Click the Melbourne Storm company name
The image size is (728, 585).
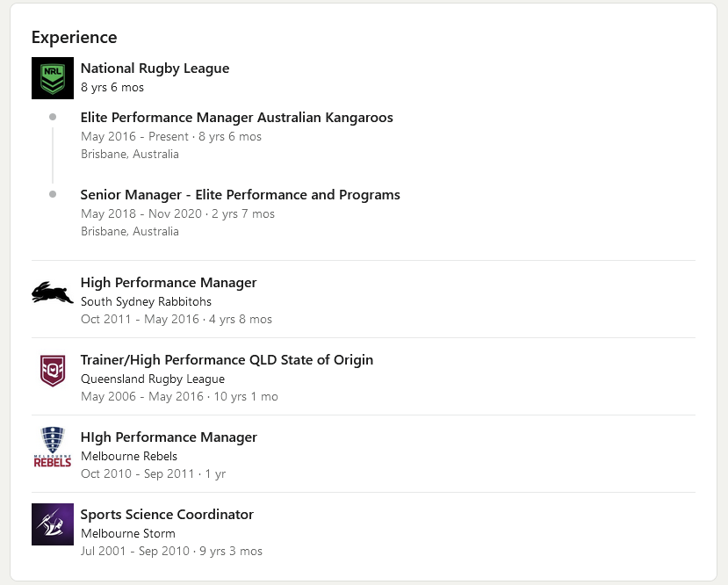coord(128,533)
